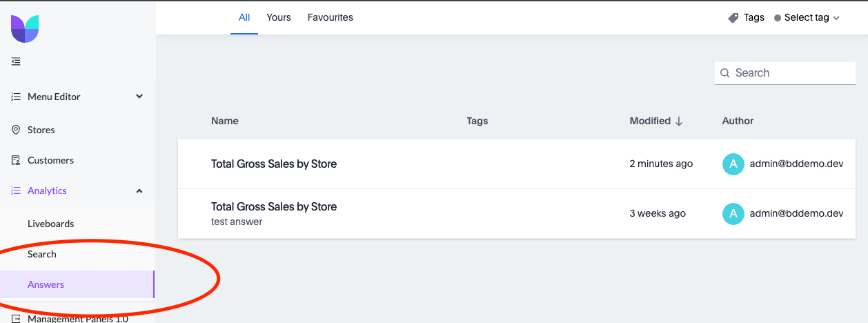The image size is (868, 323).
Task: Open the Total Gross Sales answer modified 2 minutes ago
Action: point(274,164)
